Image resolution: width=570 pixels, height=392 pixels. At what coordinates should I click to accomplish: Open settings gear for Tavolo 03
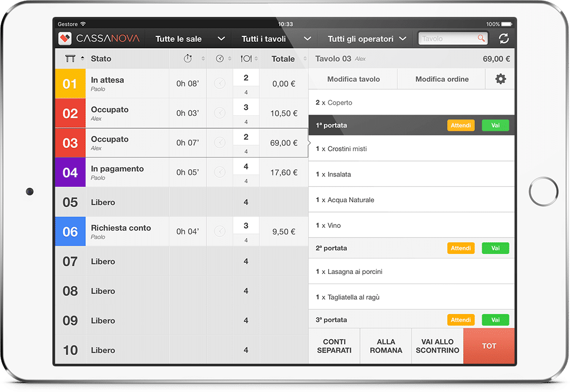(500, 79)
